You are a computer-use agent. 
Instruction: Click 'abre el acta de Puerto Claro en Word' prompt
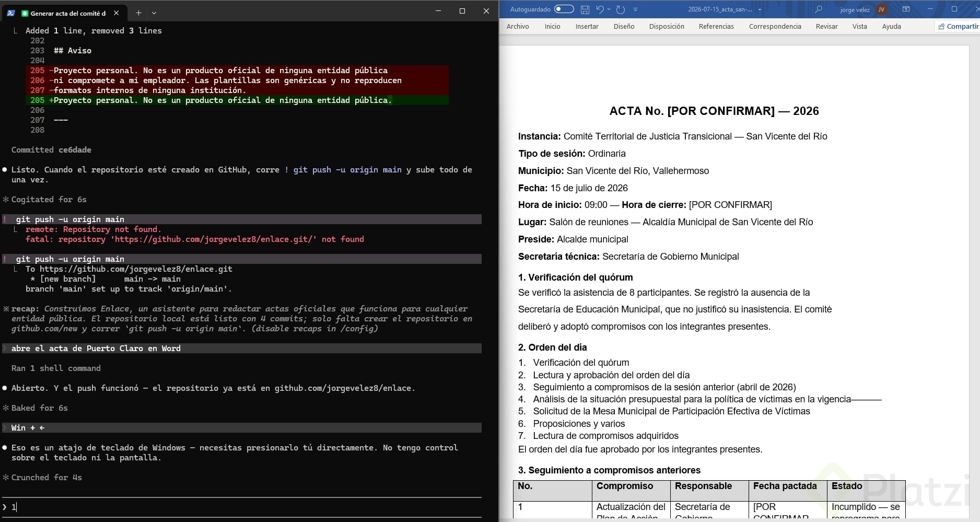click(x=96, y=349)
